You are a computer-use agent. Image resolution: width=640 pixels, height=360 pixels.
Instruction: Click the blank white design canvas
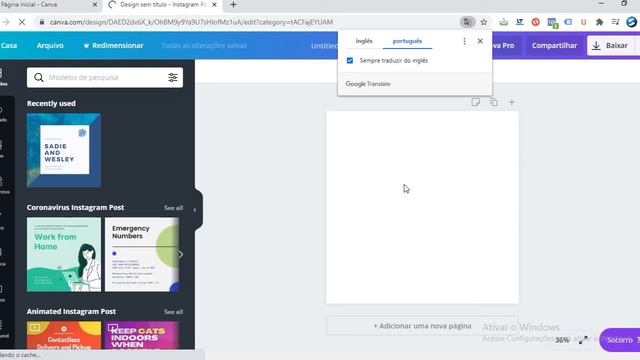click(422, 207)
